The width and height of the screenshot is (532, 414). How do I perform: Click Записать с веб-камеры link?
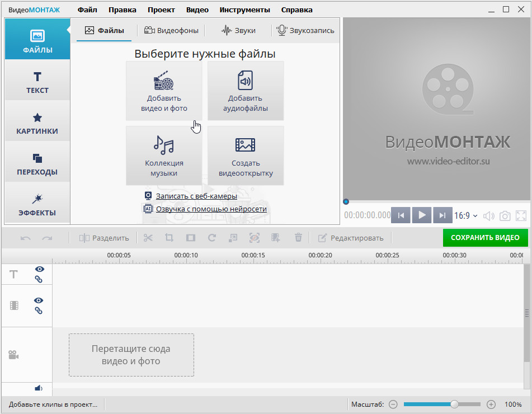pos(196,196)
